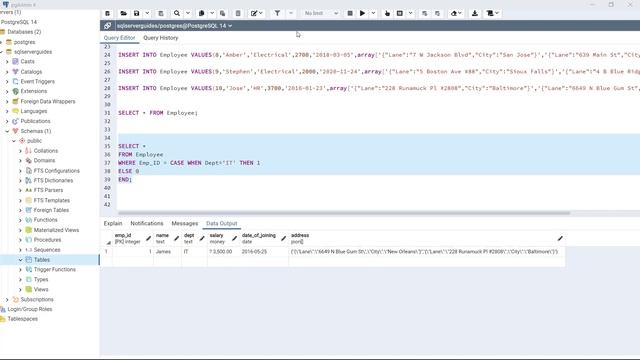Click the edit pencil on salary column

(x=234, y=238)
